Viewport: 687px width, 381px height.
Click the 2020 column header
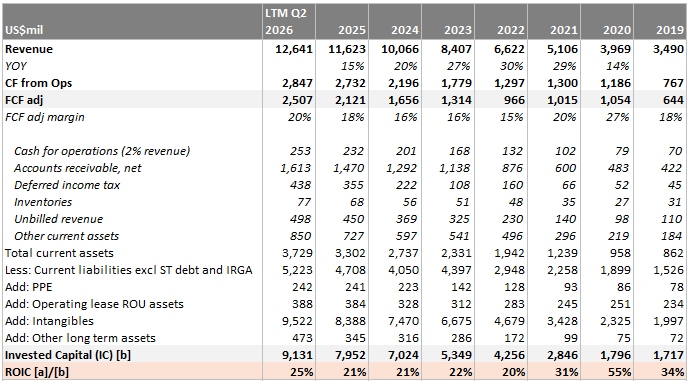[x=617, y=30]
